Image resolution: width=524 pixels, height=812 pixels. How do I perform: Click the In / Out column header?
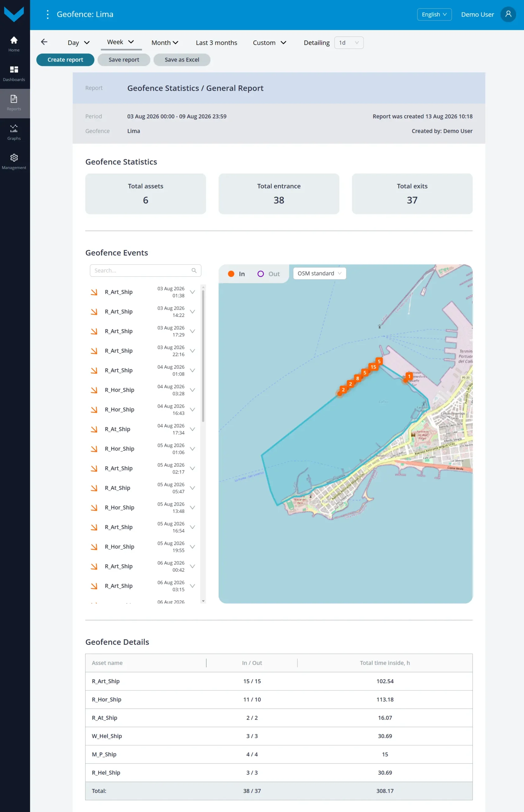click(x=252, y=663)
